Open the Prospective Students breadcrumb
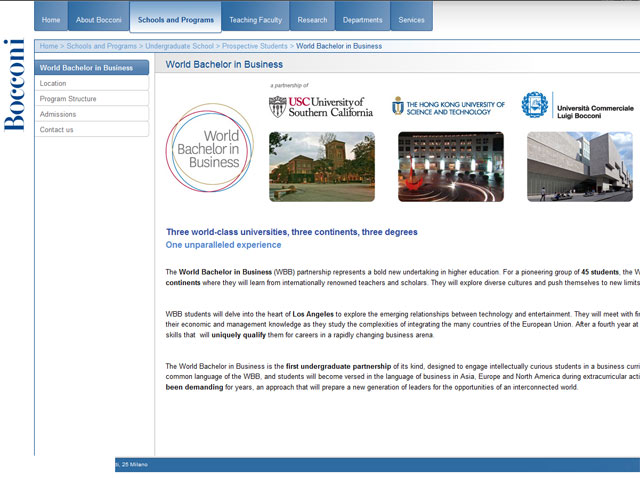The image size is (640, 478). click(255, 46)
